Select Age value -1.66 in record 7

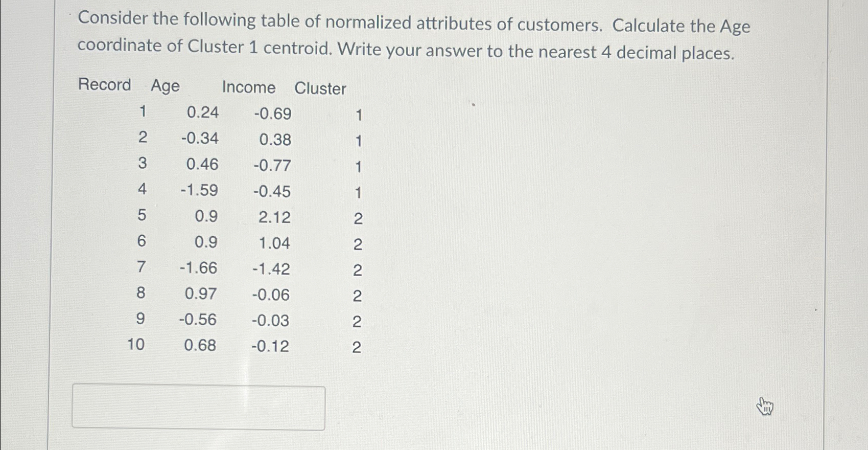198,268
